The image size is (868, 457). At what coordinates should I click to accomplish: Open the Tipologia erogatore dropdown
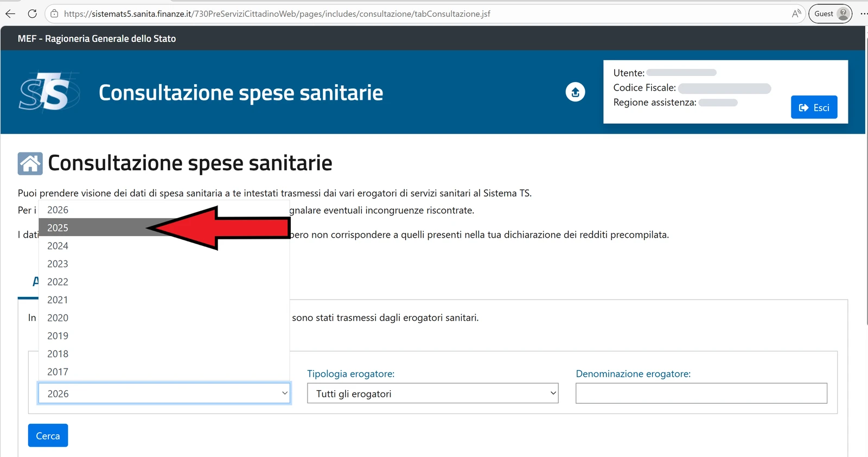pyautogui.click(x=433, y=393)
